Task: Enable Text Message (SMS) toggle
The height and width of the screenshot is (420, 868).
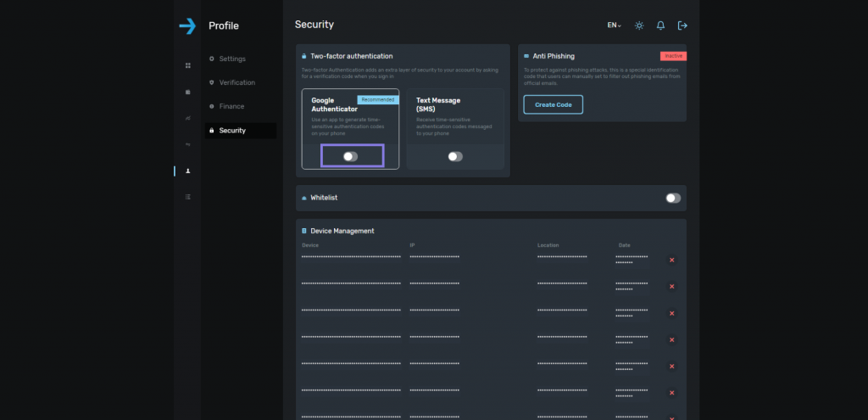Action: (x=455, y=157)
